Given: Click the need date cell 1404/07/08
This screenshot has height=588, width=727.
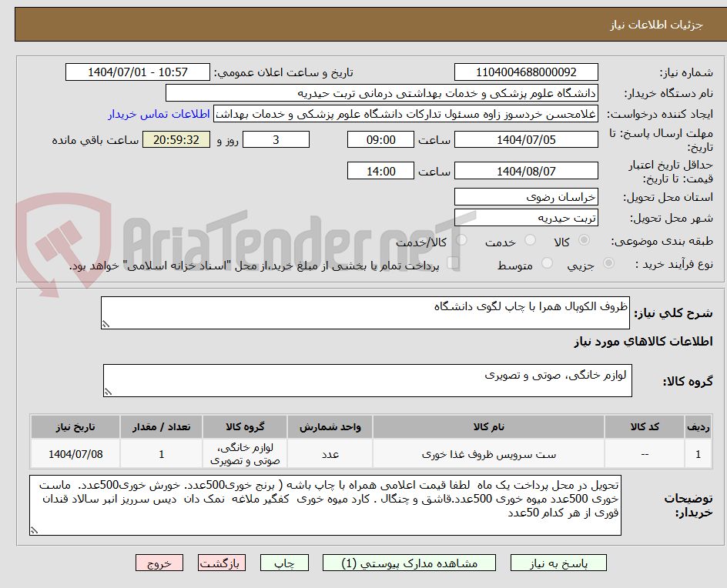Looking at the screenshot, I should pyautogui.click(x=75, y=454).
